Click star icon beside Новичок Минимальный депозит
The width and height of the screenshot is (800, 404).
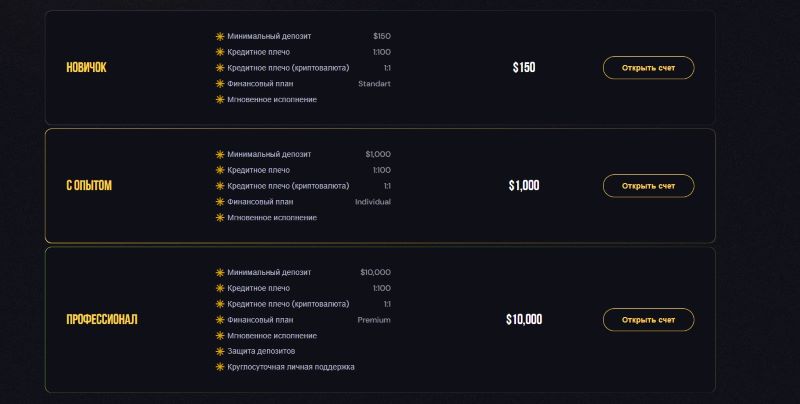click(x=220, y=36)
